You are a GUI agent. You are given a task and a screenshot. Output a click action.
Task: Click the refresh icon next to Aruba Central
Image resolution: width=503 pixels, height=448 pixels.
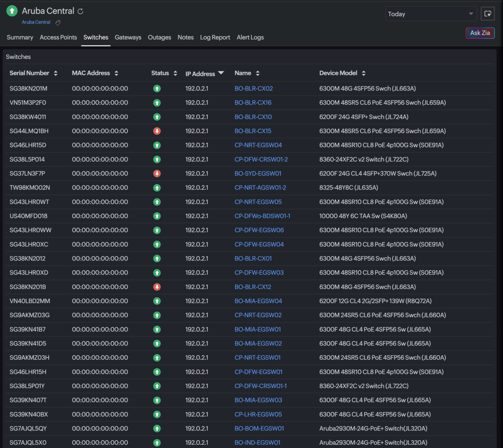80,11
